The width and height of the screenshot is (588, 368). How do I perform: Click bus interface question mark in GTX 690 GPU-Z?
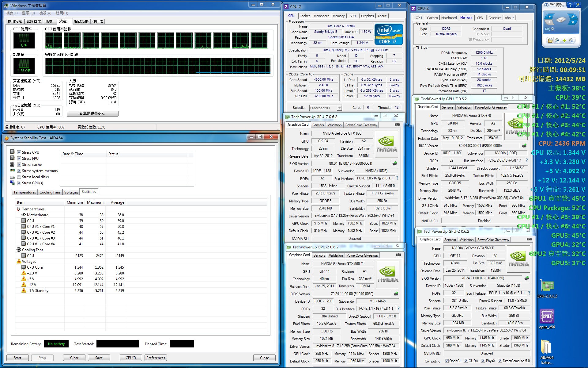click(x=397, y=178)
